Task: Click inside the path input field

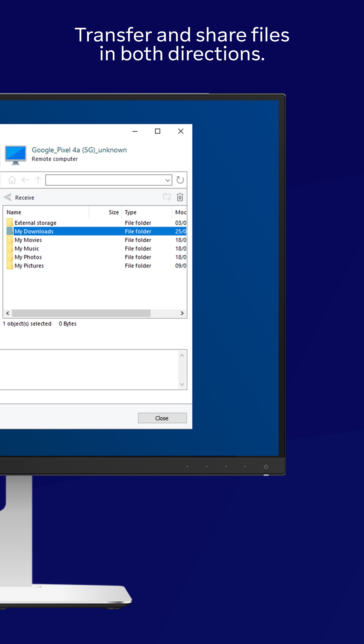Action: (105, 180)
